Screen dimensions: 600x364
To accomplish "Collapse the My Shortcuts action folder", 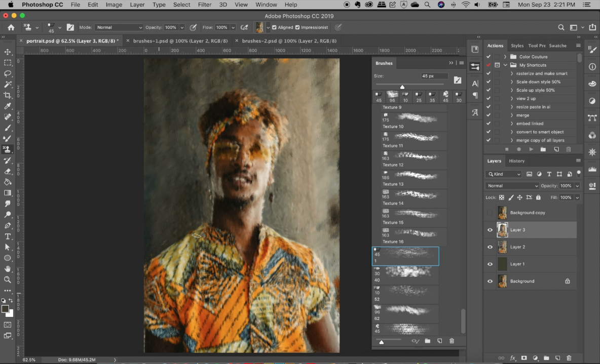I will coord(505,65).
